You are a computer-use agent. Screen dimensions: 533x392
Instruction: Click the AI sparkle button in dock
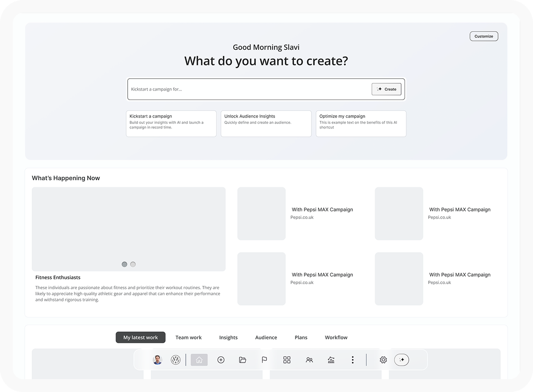pos(402,360)
